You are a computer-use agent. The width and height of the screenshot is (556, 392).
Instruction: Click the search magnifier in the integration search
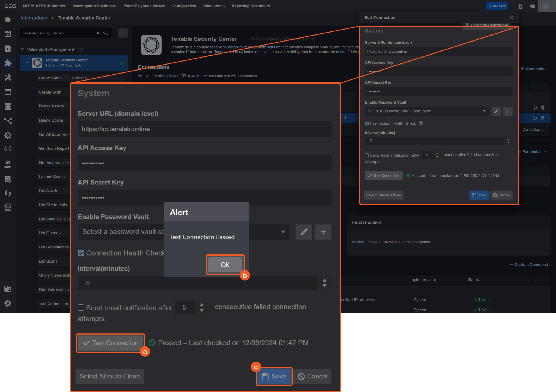[x=106, y=33]
